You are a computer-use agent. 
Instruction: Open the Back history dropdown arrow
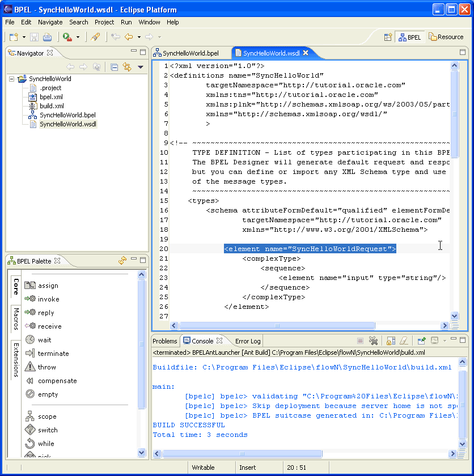point(139,37)
